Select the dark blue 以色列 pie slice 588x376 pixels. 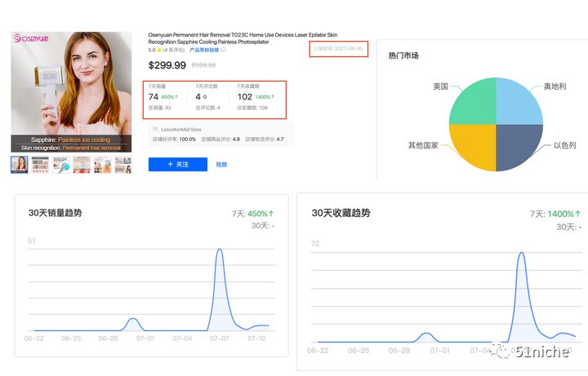coord(516,144)
